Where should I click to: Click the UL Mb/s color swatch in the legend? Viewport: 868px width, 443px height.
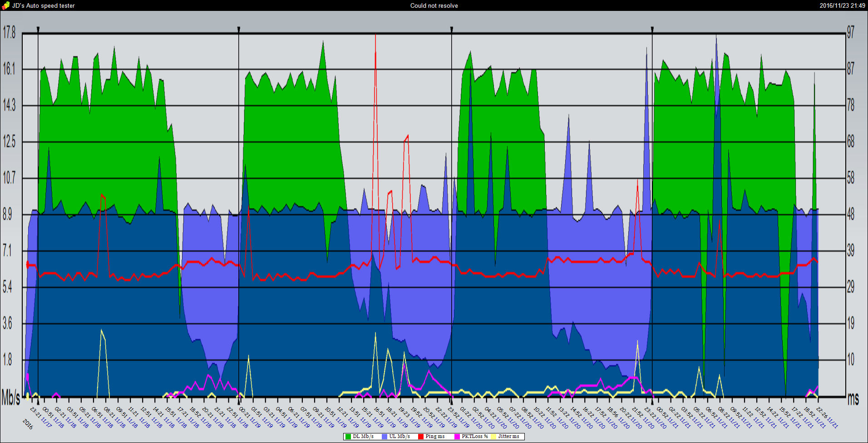(385, 436)
